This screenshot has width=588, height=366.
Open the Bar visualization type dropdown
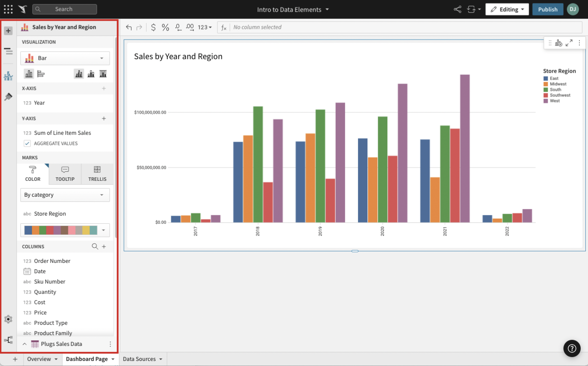(x=65, y=58)
